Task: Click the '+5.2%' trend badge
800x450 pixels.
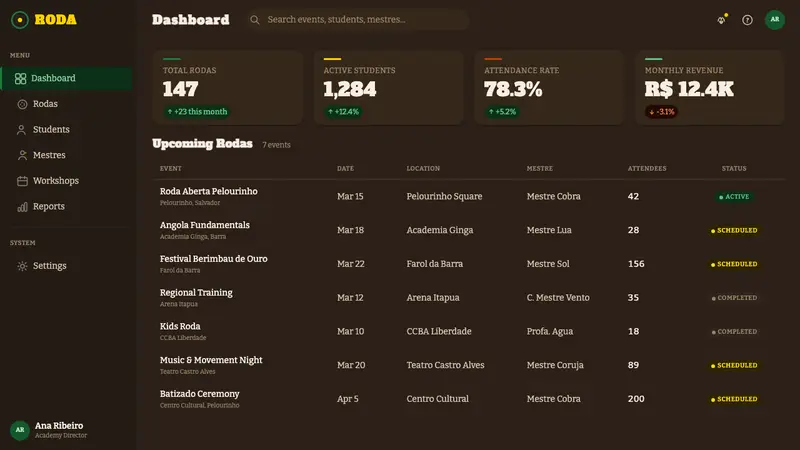Action: pyautogui.click(x=502, y=112)
